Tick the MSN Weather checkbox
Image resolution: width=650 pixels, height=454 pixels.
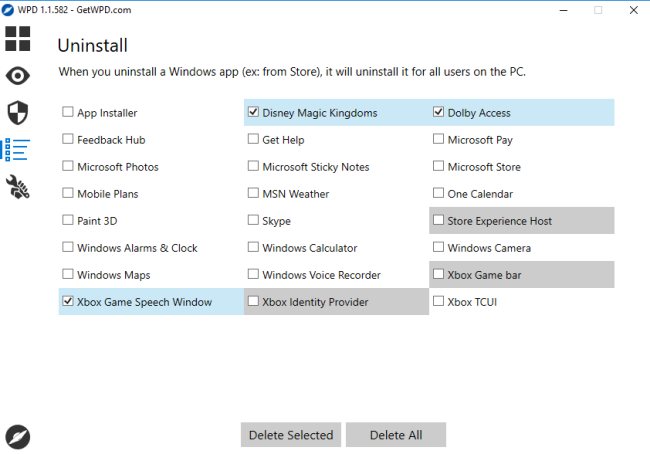(x=253, y=193)
